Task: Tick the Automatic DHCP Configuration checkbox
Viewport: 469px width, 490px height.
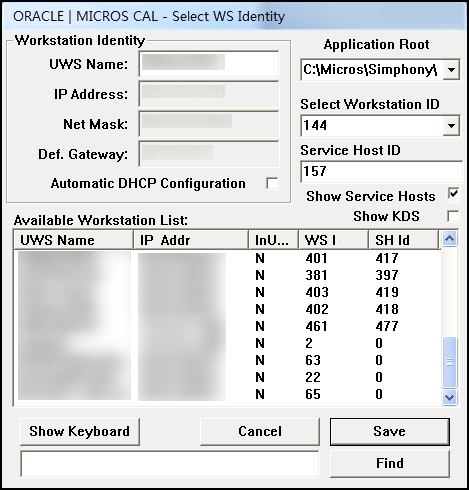Action: [x=272, y=183]
